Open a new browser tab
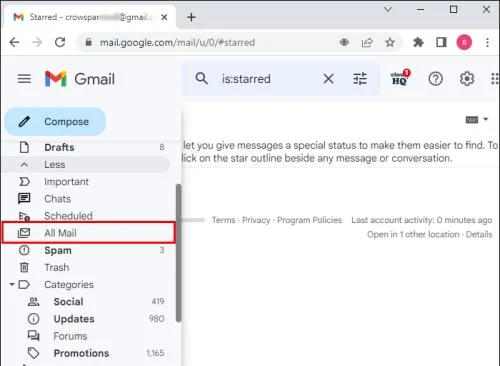Viewport: 500px width, 366px height. coord(191,17)
